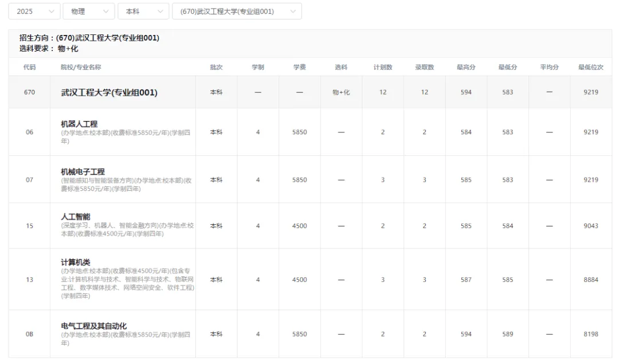Click tuition 4500 in 人工智能 row
This screenshot has width=619, height=364.
click(x=300, y=226)
